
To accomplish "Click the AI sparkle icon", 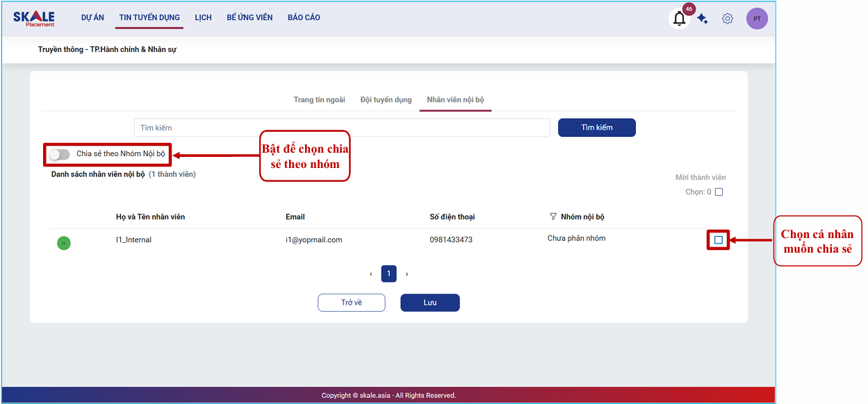I will point(703,19).
